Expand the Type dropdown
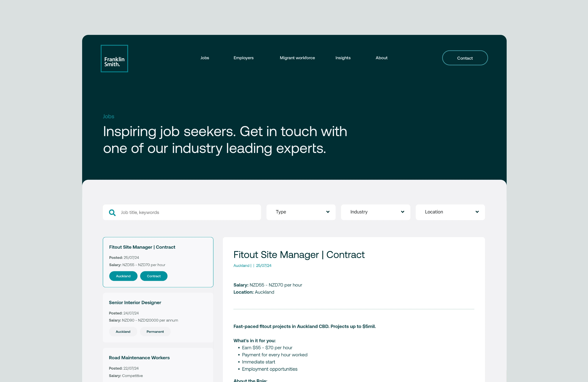Image resolution: width=588 pixels, height=382 pixels. 301,212
